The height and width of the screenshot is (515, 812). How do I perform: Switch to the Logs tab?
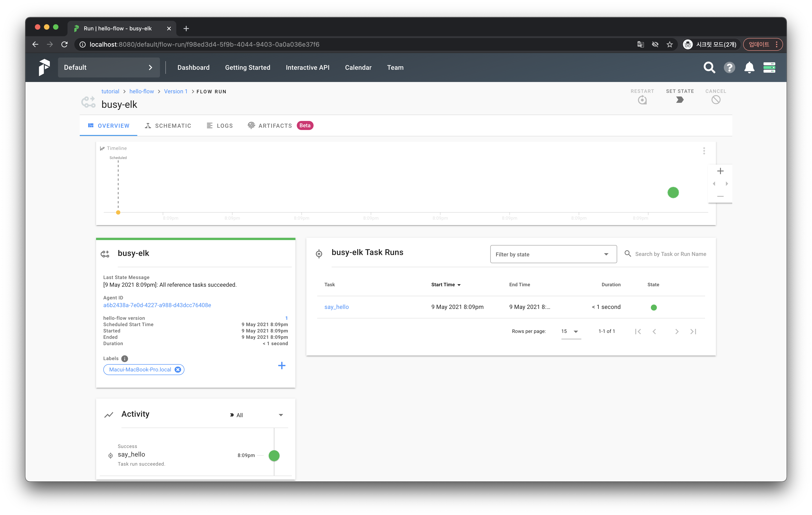[x=220, y=126]
